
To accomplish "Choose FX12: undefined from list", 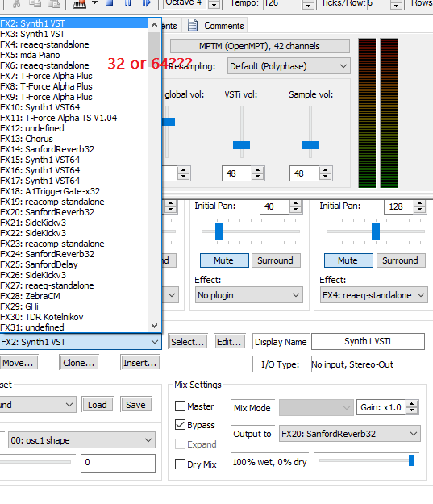I will (74, 128).
